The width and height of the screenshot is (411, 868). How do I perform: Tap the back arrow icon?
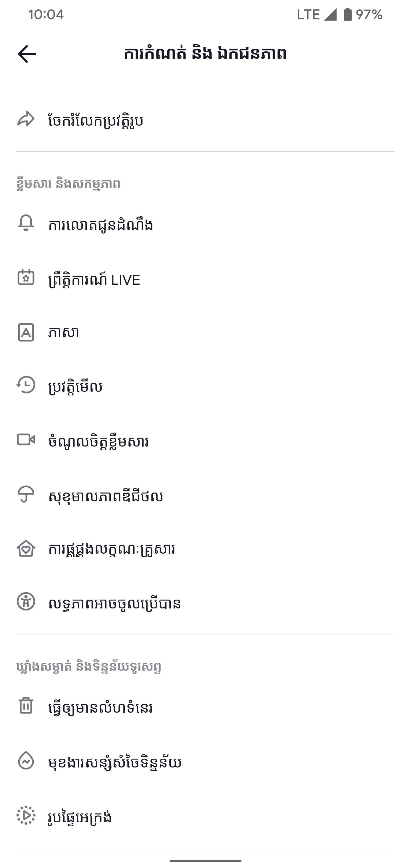click(27, 54)
